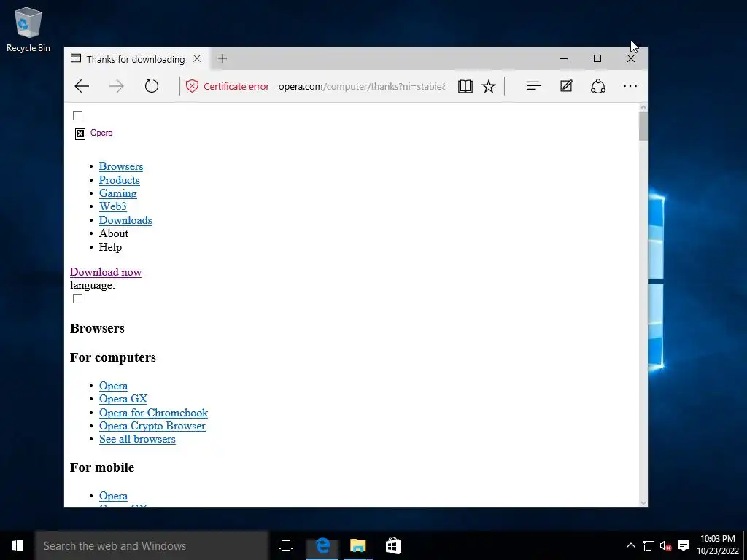Make a Web Note with pencil icon
The width and height of the screenshot is (747, 560).
(x=566, y=86)
